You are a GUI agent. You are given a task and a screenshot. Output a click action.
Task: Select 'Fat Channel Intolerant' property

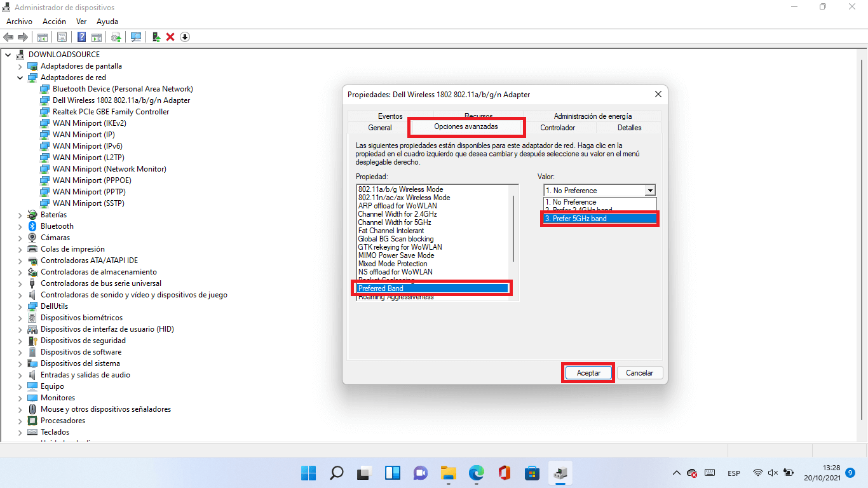click(x=391, y=231)
